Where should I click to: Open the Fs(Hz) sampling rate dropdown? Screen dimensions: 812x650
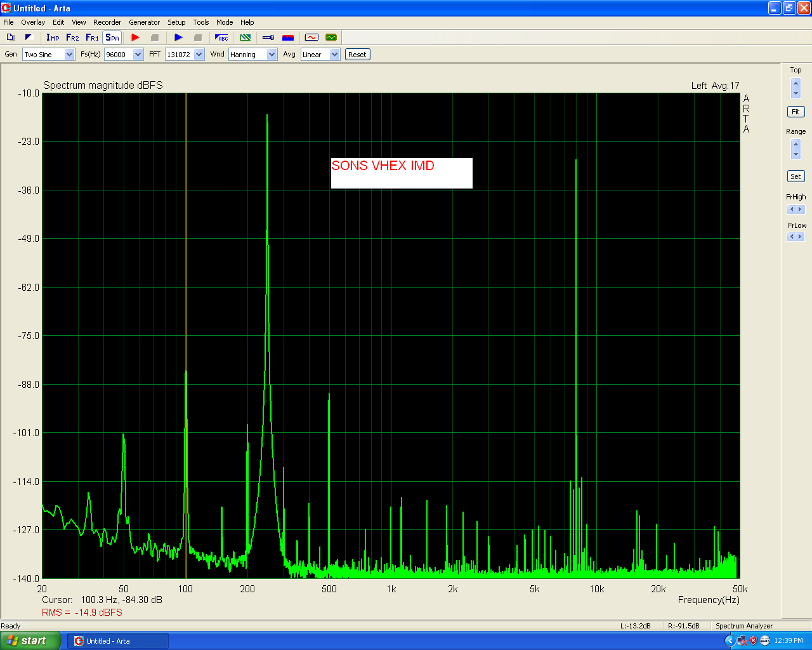pyautogui.click(x=138, y=55)
